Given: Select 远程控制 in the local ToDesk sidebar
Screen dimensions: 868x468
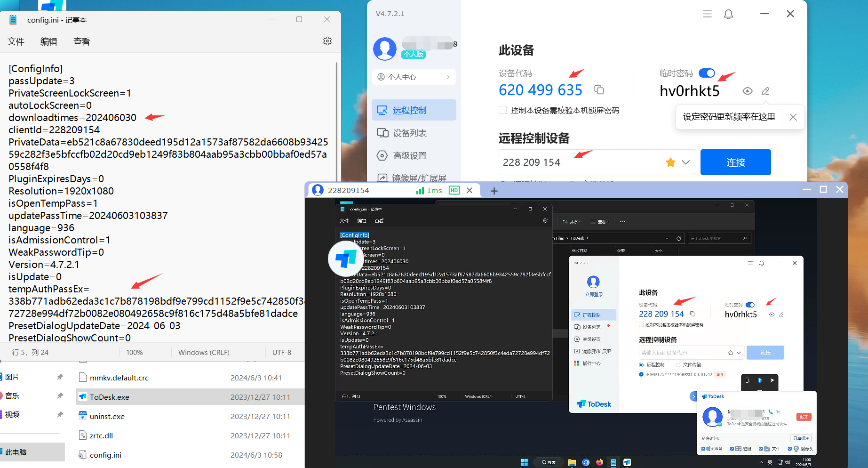Looking at the screenshot, I should coord(414,110).
